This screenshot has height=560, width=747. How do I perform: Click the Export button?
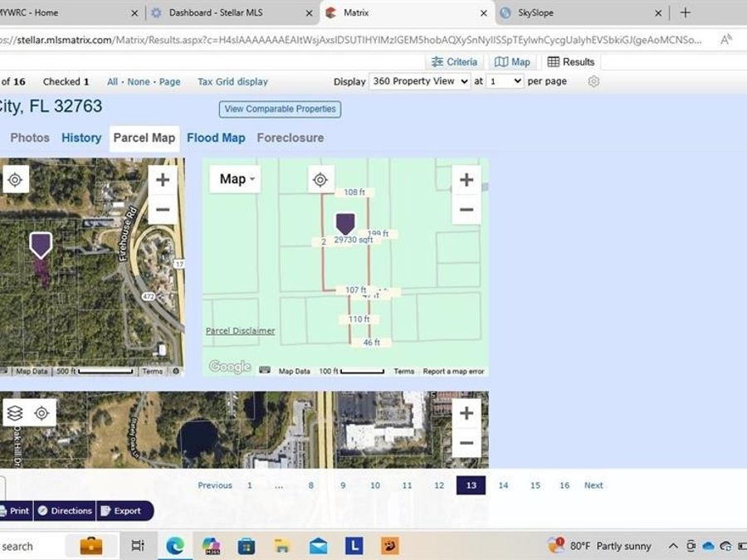pos(126,511)
